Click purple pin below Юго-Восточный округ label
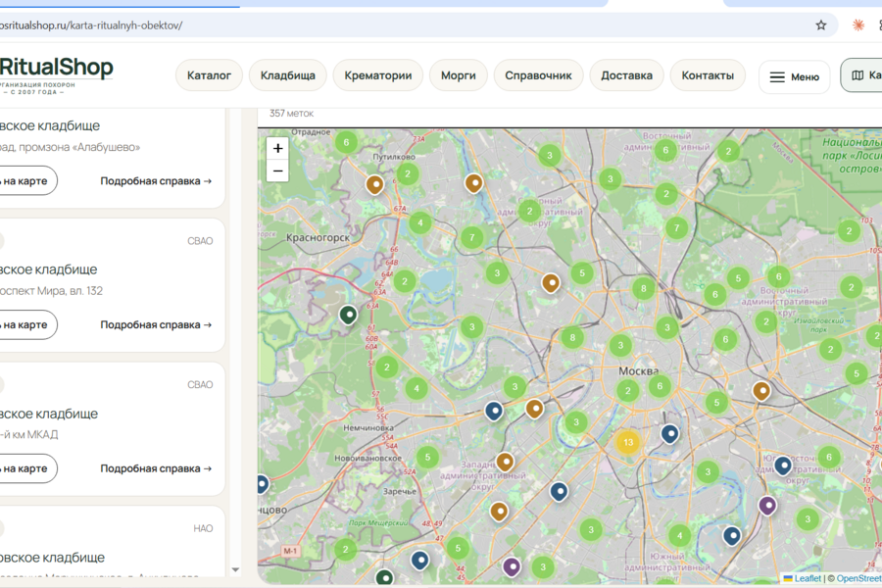Screen dimensions: 882x588 click(767, 506)
